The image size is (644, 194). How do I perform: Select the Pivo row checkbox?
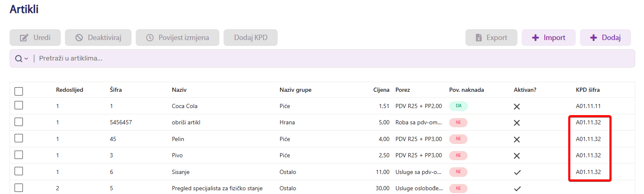[x=19, y=155]
